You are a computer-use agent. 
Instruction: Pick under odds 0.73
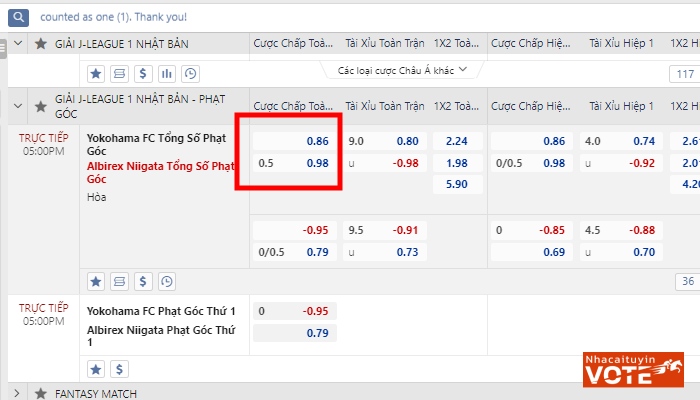point(385,252)
